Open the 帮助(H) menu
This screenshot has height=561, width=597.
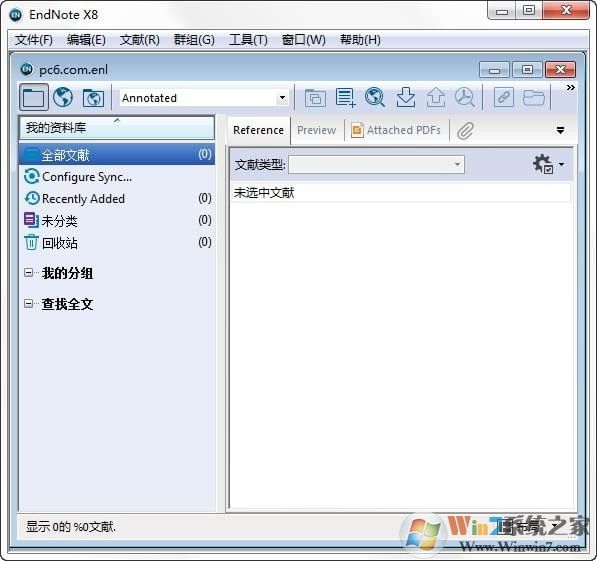coord(360,40)
